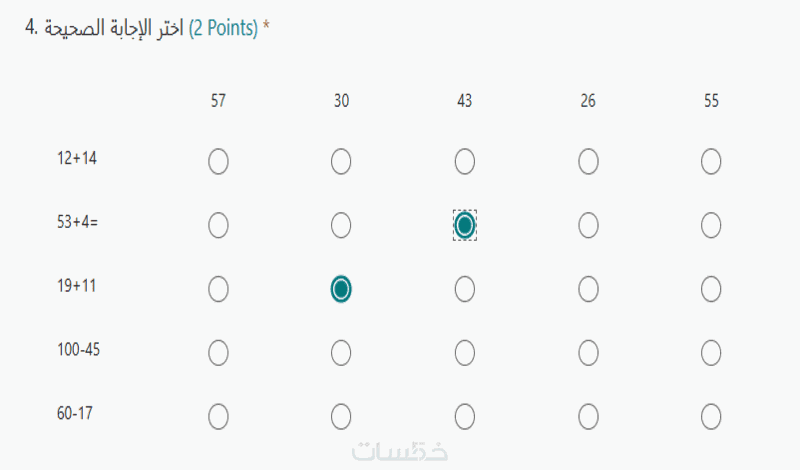Select 55 for the 12+14 row
This screenshot has height=470, width=800.
click(711, 161)
